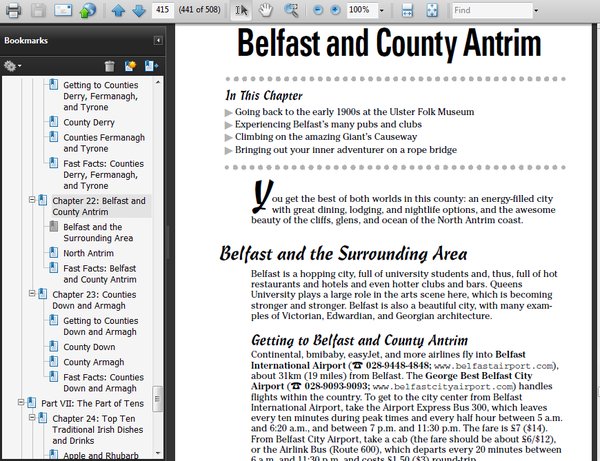The image size is (600, 461).
Task: Open bookmark Getting to Counties Derry, Fermanagh
Action: tap(101, 96)
